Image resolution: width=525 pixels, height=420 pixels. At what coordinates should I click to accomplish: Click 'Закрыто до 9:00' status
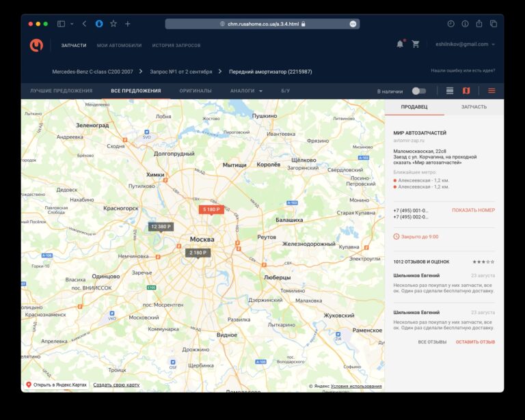click(x=416, y=237)
